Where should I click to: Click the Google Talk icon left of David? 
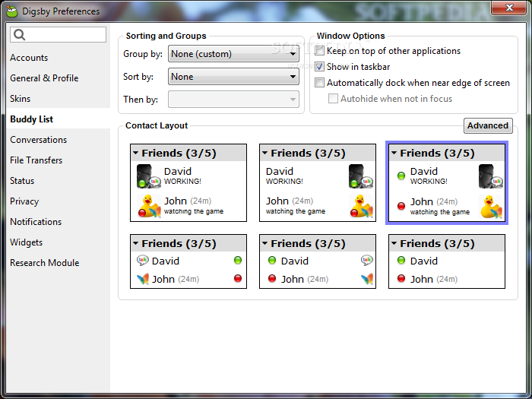(x=143, y=261)
